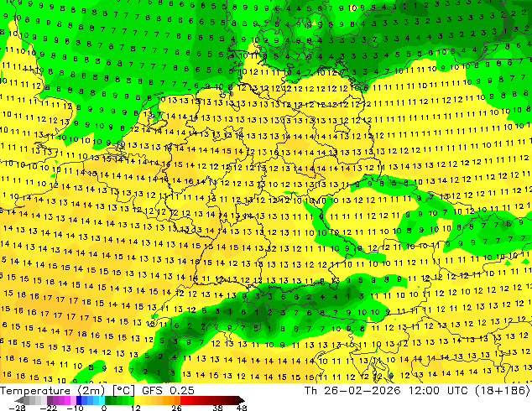Click the "-28" legend value
Viewport: 532px width, 411px height.
coord(17,408)
